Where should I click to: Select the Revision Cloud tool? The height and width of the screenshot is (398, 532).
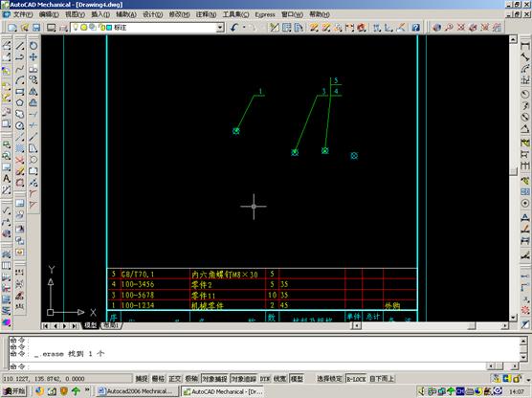coord(20,115)
